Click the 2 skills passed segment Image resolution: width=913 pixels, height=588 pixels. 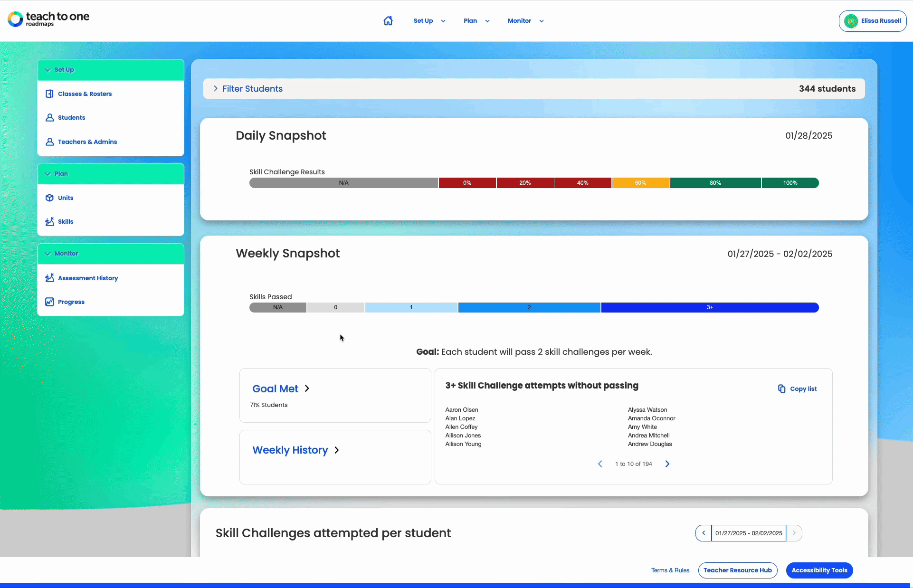pyautogui.click(x=529, y=307)
